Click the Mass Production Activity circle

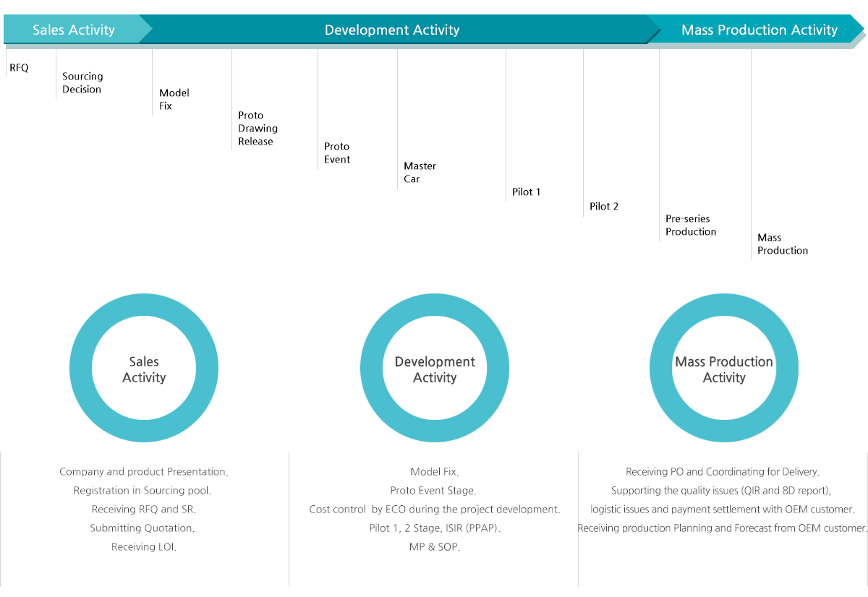[724, 369]
